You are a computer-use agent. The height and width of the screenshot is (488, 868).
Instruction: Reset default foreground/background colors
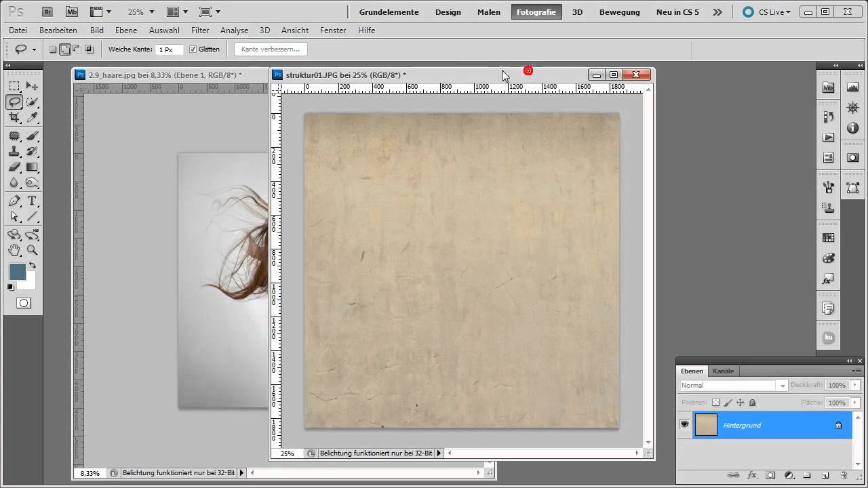tap(11, 287)
